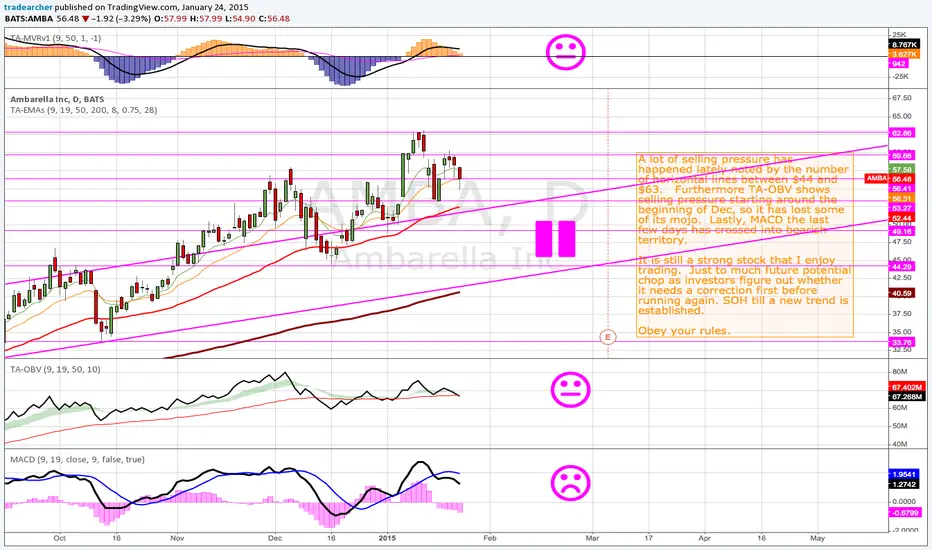Click the red 52.44 EMA price label
This screenshot has height=550, width=932.
click(x=902, y=218)
